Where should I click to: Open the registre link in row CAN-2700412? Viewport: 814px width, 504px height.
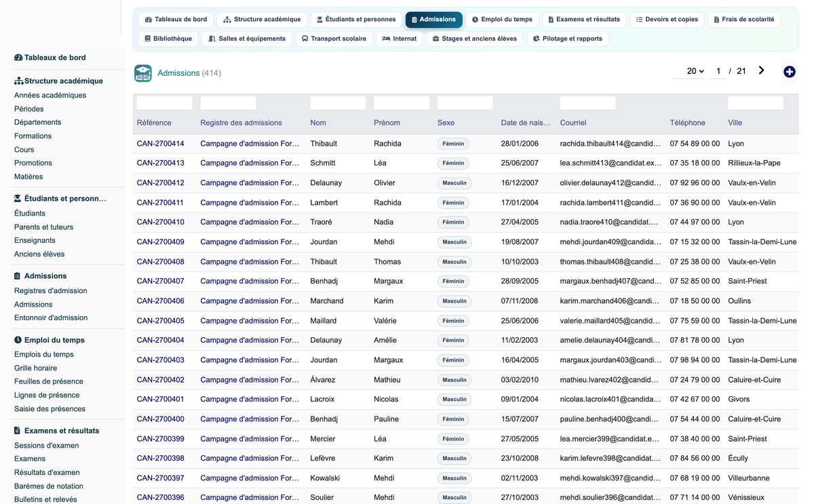coord(250,183)
